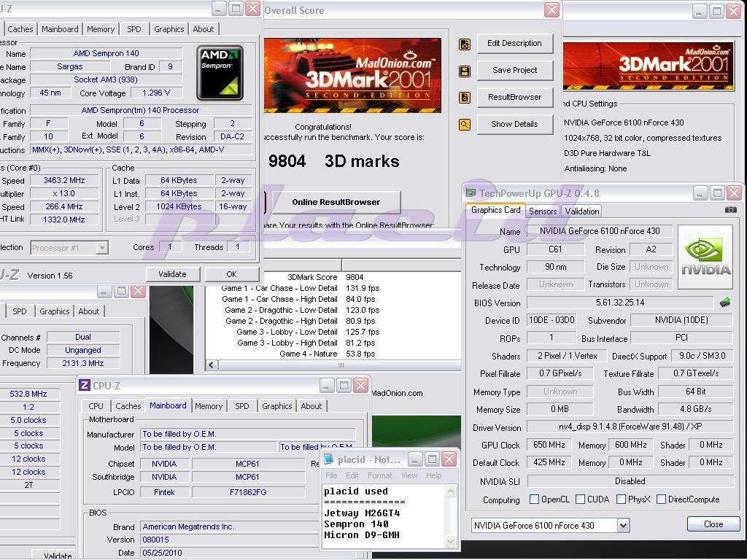Switch to Mainboard tab in top CPU-Z window
The image size is (747, 560).
click(x=60, y=29)
